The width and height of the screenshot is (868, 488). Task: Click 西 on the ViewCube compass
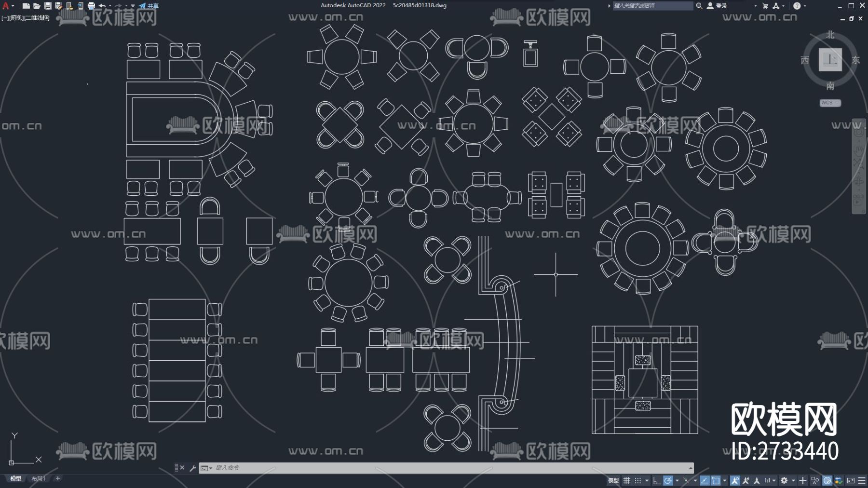click(x=805, y=60)
